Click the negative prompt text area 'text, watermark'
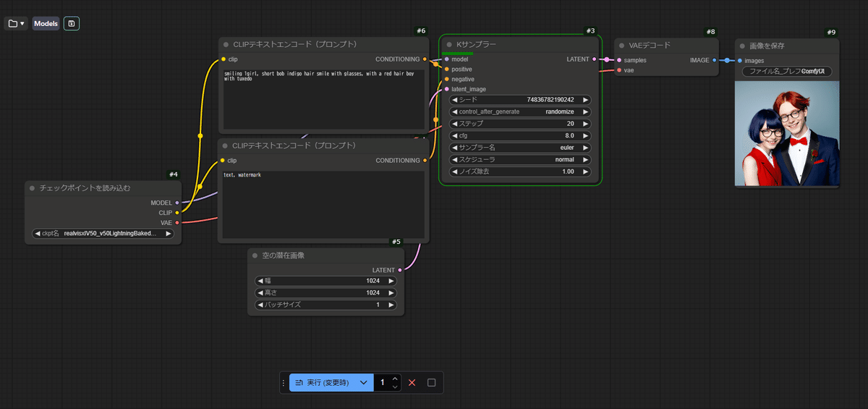Viewport: 868px width, 409px height. click(323, 205)
